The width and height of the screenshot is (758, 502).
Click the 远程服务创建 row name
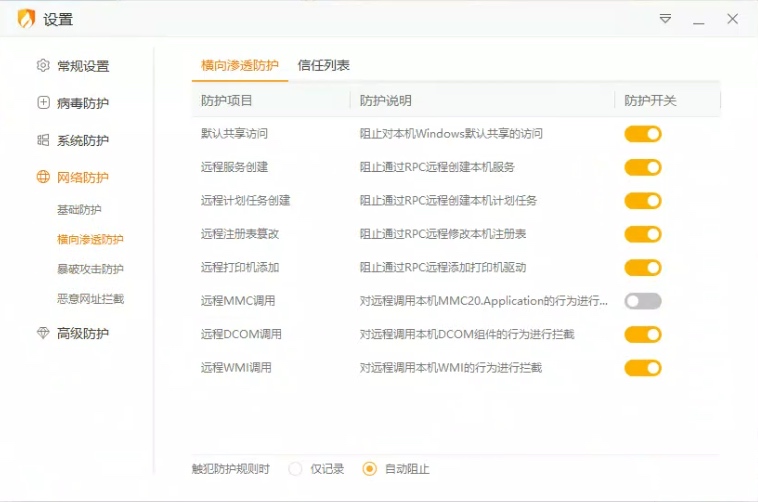[234, 167]
